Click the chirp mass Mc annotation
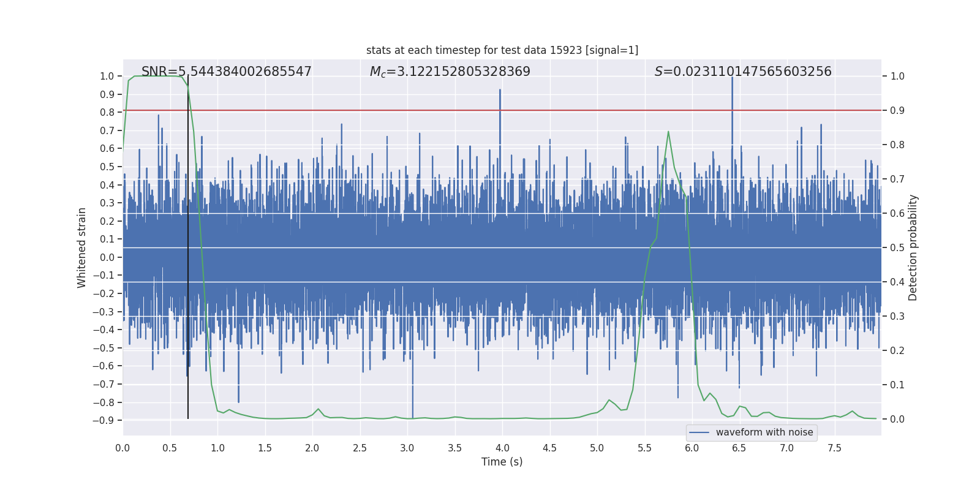The image size is (980, 490). point(450,72)
